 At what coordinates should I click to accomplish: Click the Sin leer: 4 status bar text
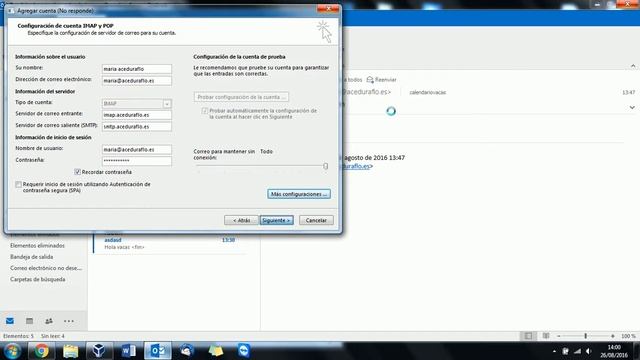(53, 336)
